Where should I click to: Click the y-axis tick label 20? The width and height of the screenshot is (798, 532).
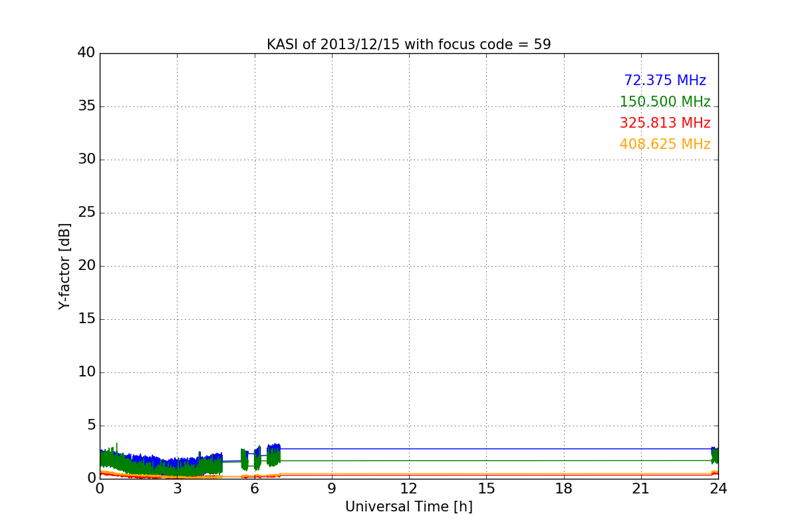click(x=86, y=266)
